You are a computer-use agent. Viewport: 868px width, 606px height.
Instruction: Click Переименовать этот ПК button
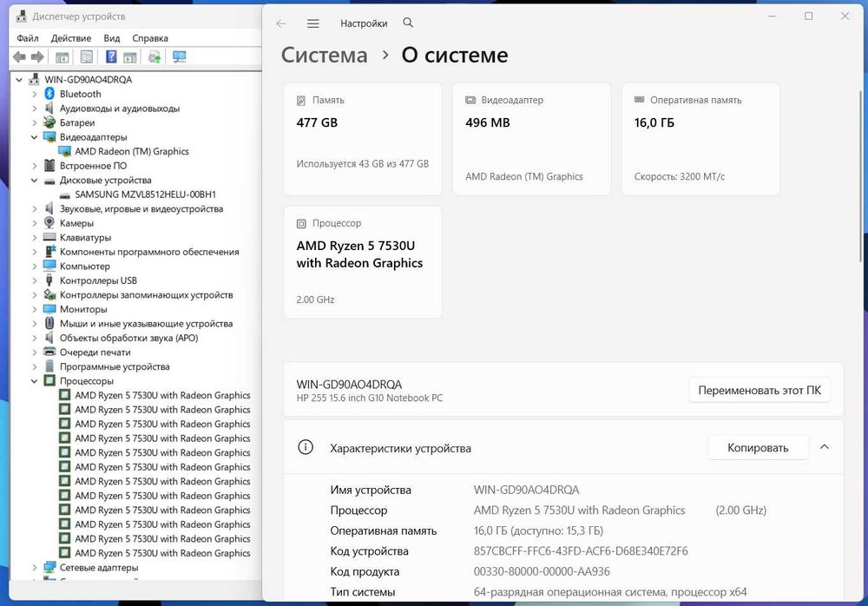click(759, 390)
